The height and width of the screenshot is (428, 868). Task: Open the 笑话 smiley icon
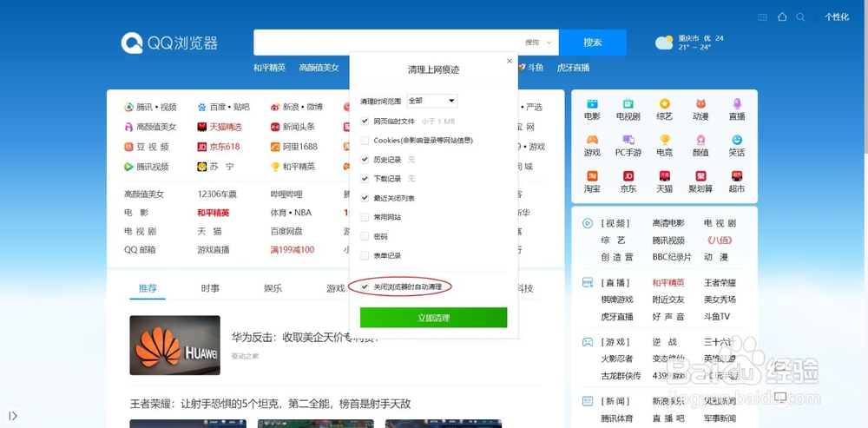(737, 140)
